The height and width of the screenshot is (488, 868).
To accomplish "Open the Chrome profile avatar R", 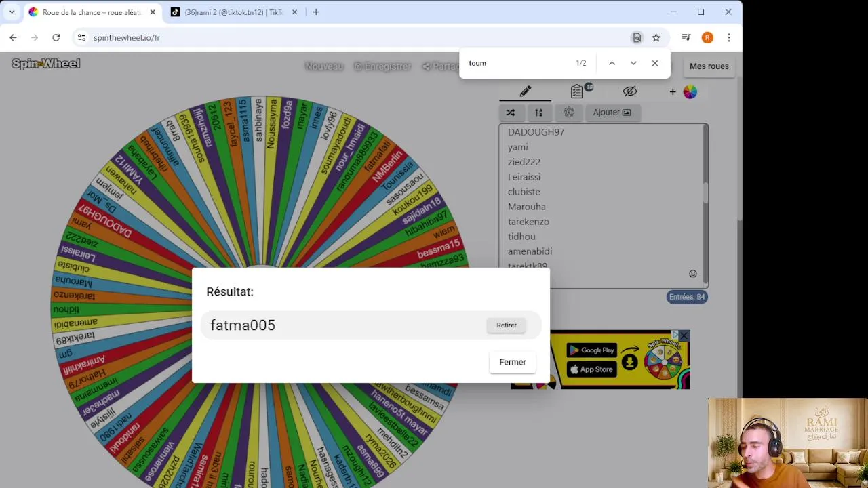I will 707,38.
